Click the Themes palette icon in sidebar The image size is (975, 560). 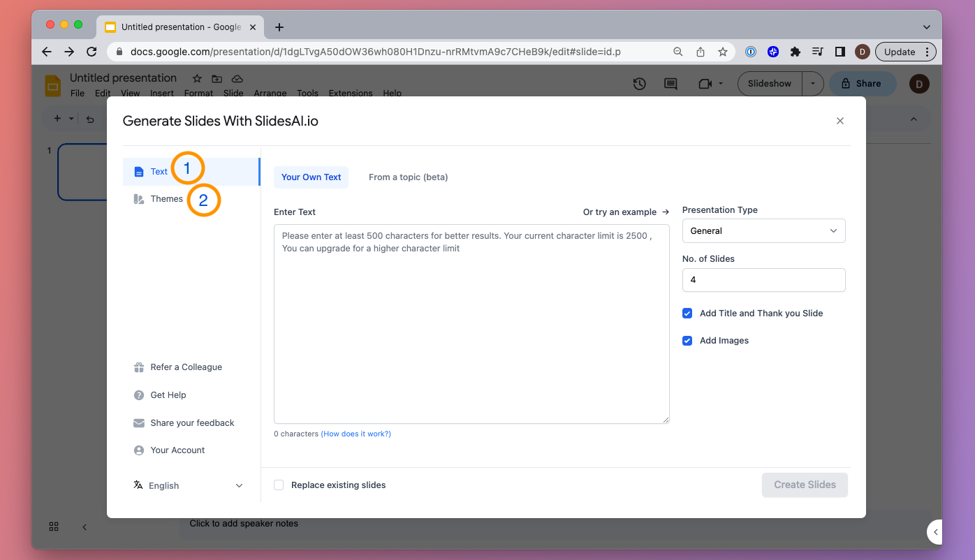pos(138,199)
